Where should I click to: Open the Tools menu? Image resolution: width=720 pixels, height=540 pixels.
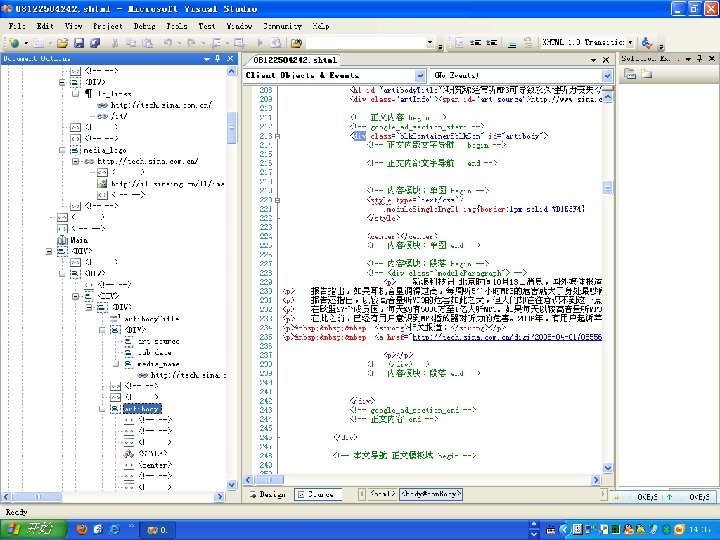176,25
